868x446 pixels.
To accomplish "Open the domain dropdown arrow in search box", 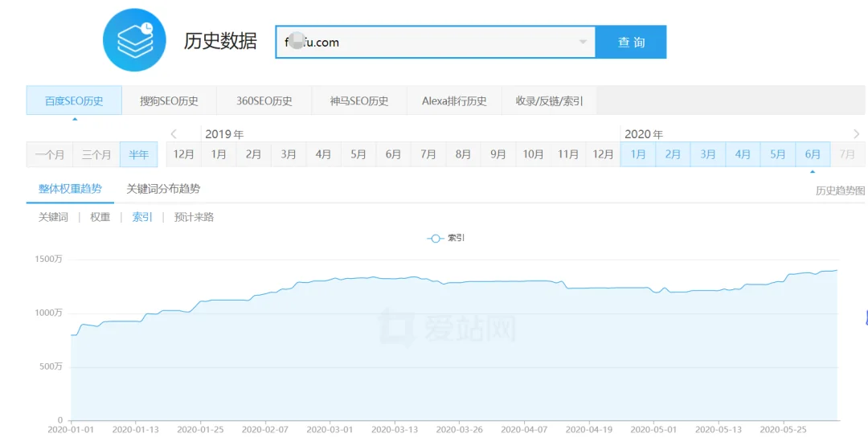I will tap(583, 42).
